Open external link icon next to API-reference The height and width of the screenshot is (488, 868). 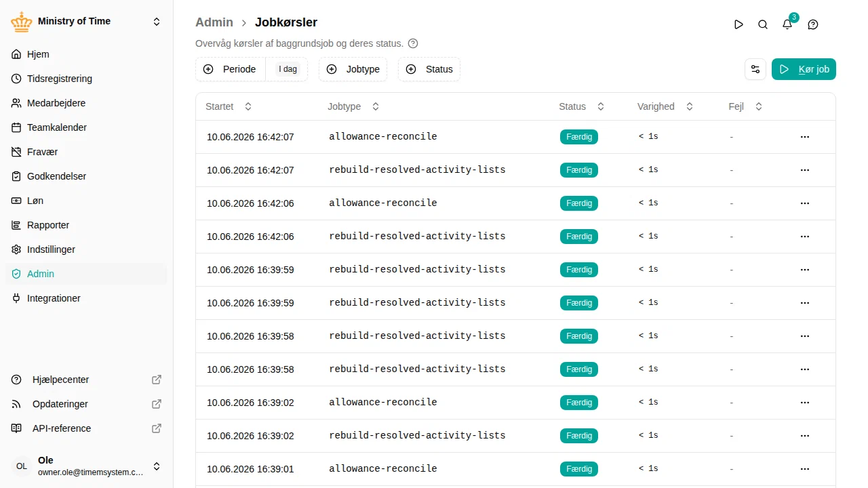click(x=157, y=428)
